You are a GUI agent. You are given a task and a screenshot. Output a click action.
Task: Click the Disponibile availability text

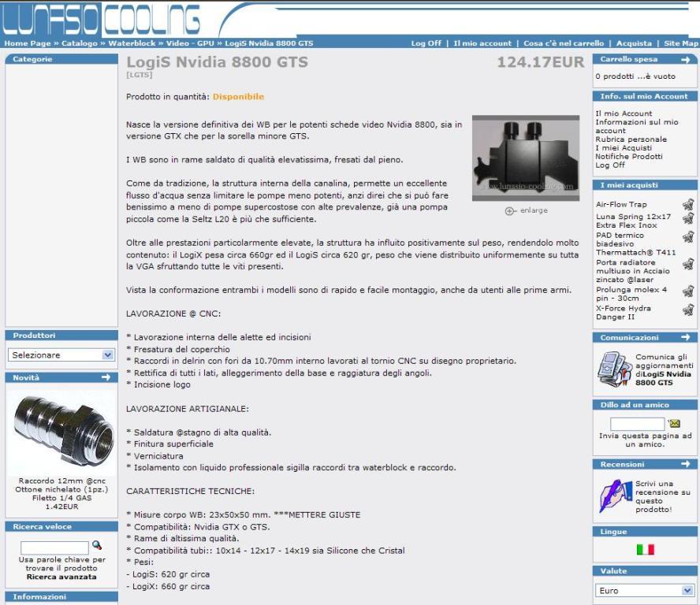click(238, 96)
